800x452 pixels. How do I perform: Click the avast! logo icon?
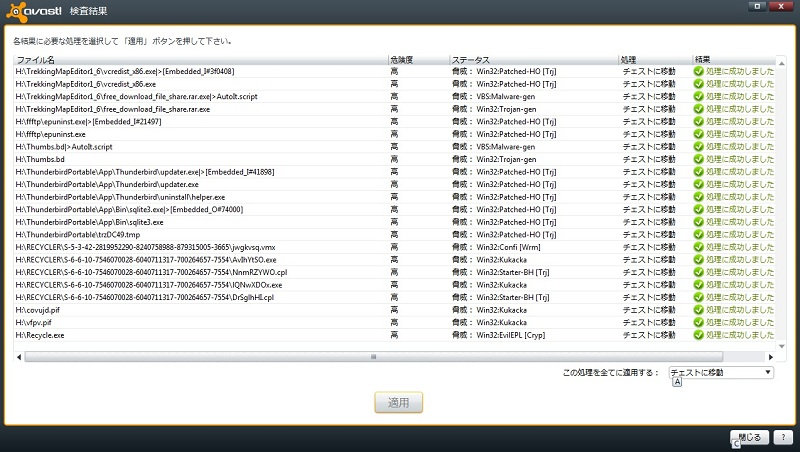17,12
